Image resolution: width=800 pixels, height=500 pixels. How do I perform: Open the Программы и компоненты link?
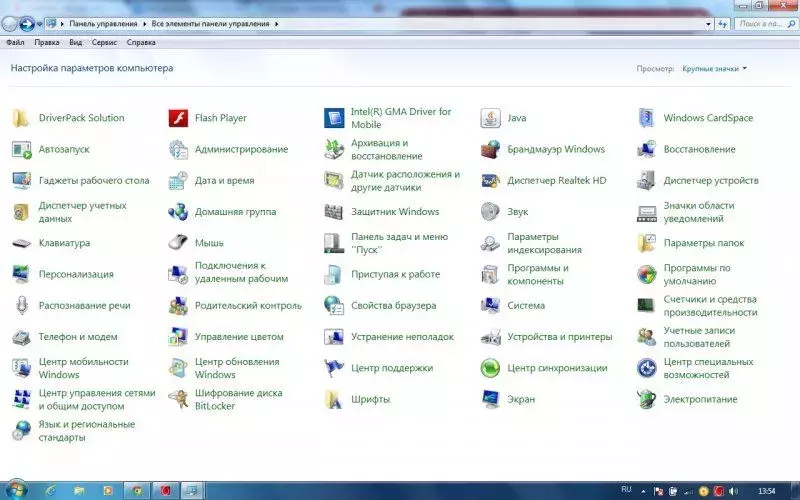pyautogui.click(x=538, y=274)
